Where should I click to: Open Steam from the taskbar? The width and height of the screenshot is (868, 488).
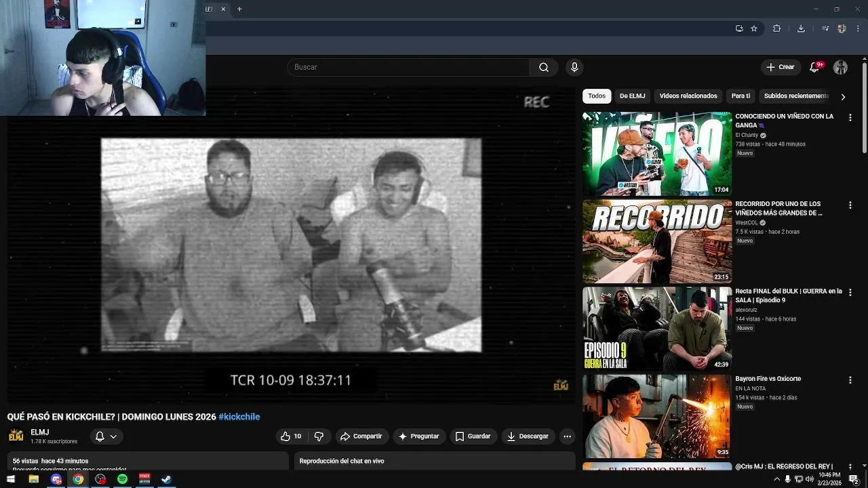click(166, 479)
